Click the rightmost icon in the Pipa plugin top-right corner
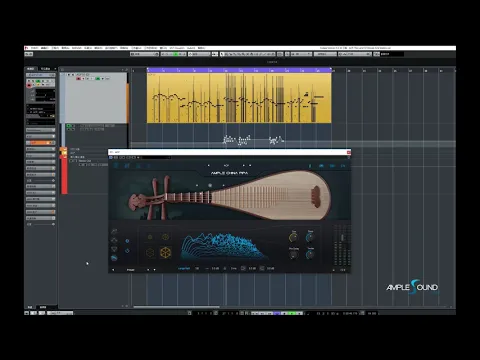This screenshot has width=480, height=360. 343,166
